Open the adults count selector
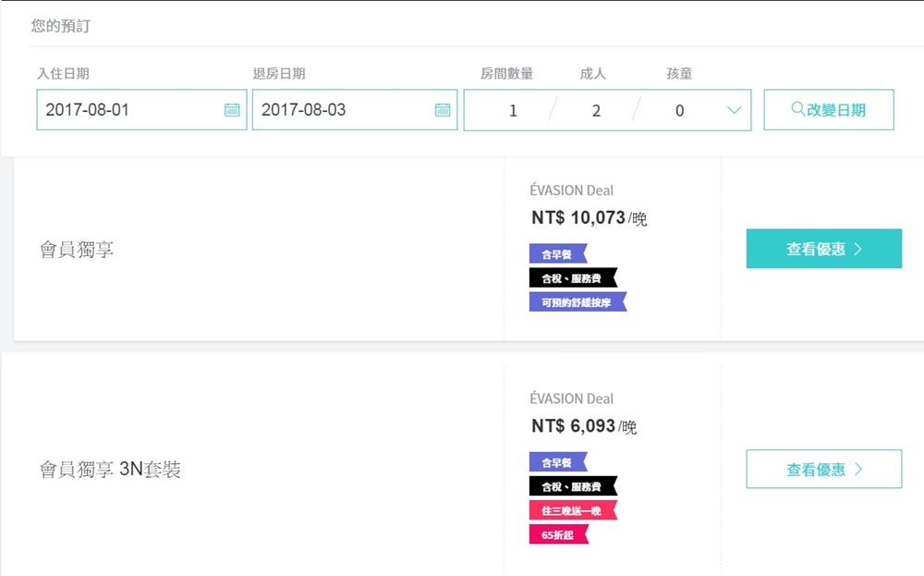 (596, 111)
